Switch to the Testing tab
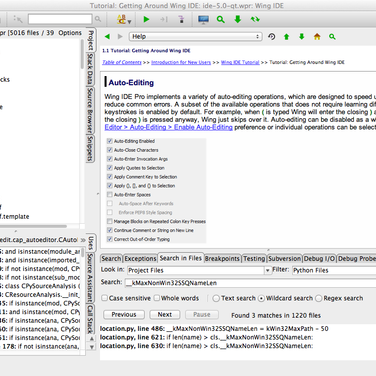Screen dimensions: 376x376 click(x=254, y=258)
